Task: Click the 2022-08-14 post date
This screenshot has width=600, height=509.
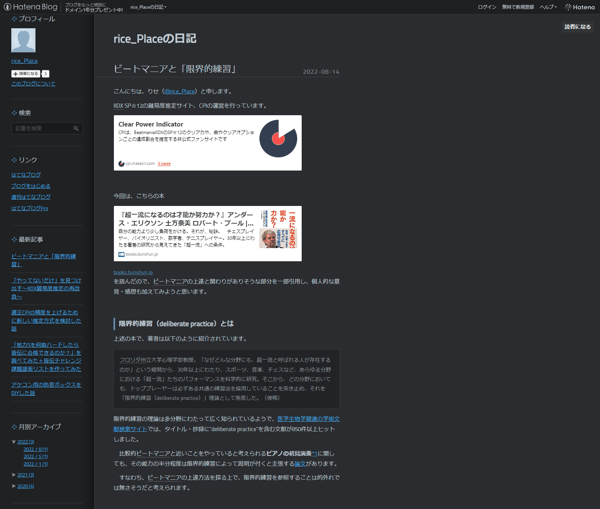Action: click(321, 72)
